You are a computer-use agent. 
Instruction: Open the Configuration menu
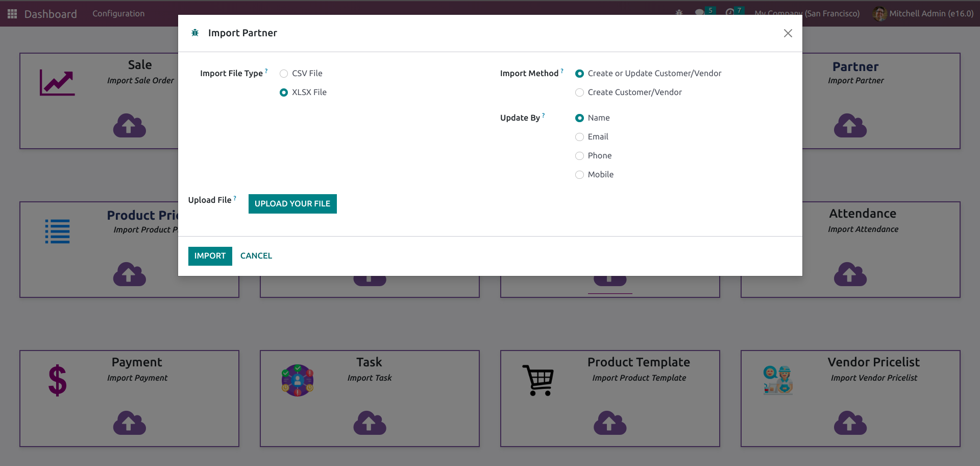[118, 14]
